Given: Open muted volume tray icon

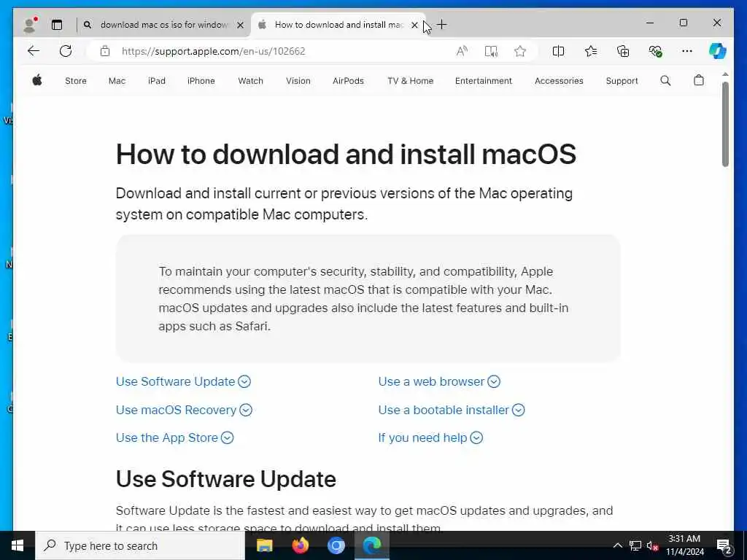Looking at the screenshot, I should pos(652,545).
